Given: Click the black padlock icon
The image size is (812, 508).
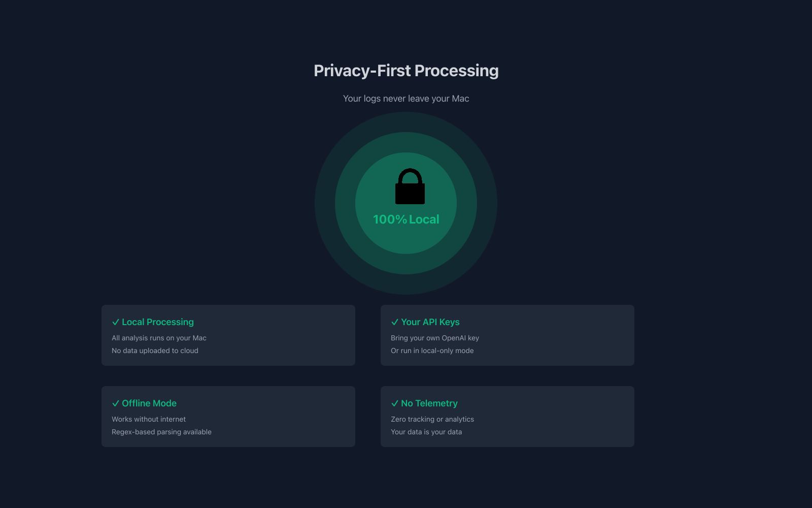Looking at the screenshot, I should tap(410, 187).
